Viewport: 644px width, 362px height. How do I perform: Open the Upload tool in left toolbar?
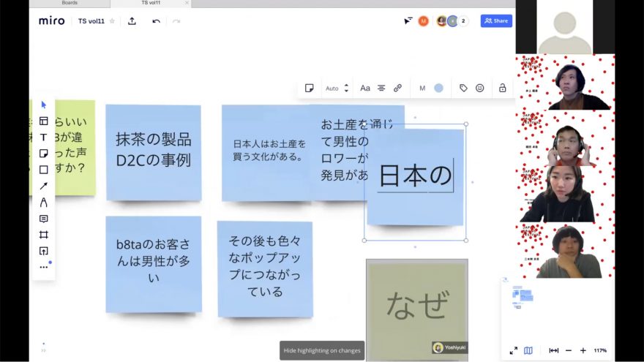tap(43, 251)
